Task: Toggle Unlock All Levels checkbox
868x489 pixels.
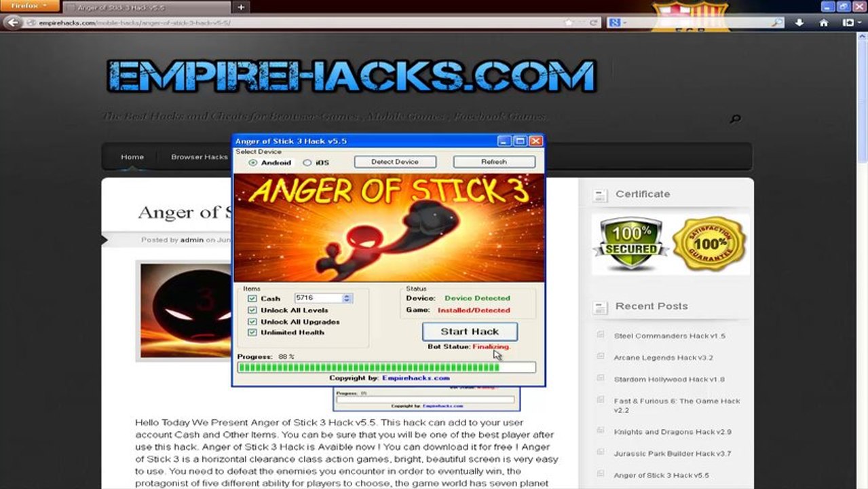Action: click(252, 310)
